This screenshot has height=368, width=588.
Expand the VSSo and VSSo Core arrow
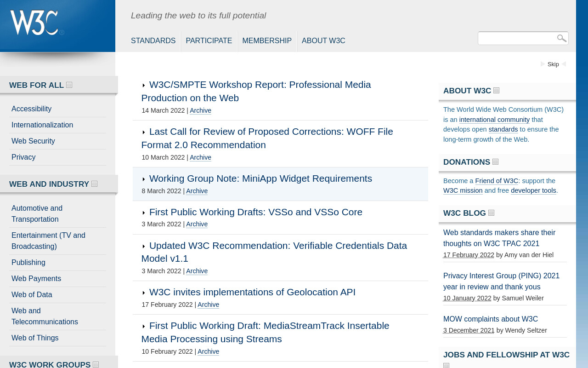coord(144,213)
